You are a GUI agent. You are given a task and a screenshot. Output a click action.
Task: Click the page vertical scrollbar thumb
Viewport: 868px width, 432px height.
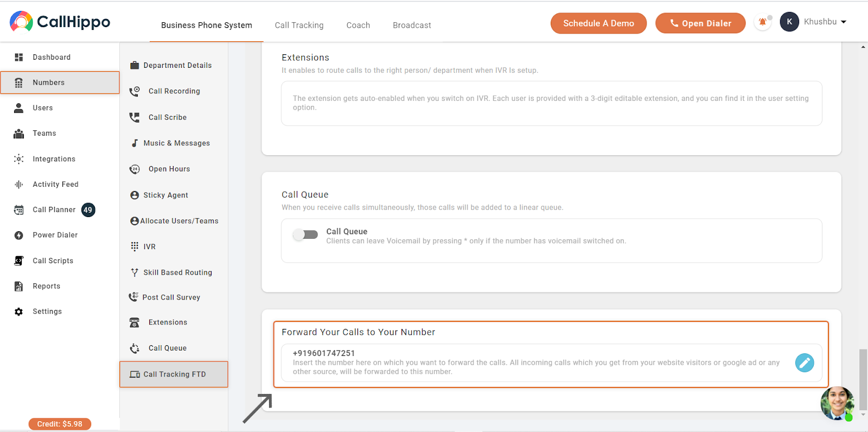coord(863,379)
